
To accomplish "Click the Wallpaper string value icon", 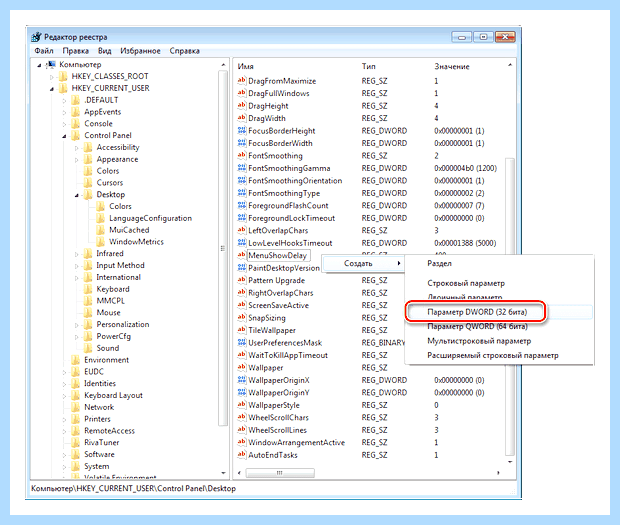I will pyautogui.click(x=242, y=367).
